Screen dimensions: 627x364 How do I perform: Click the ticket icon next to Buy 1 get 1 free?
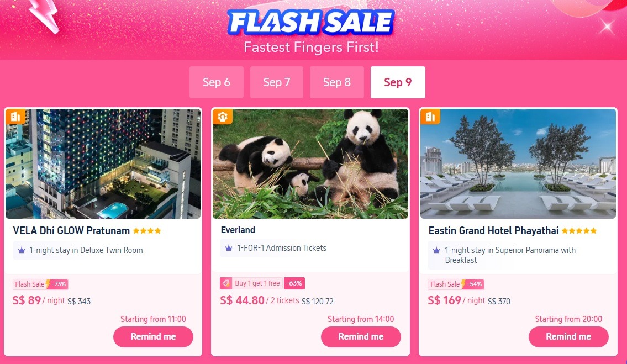pyautogui.click(x=226, y=283)
